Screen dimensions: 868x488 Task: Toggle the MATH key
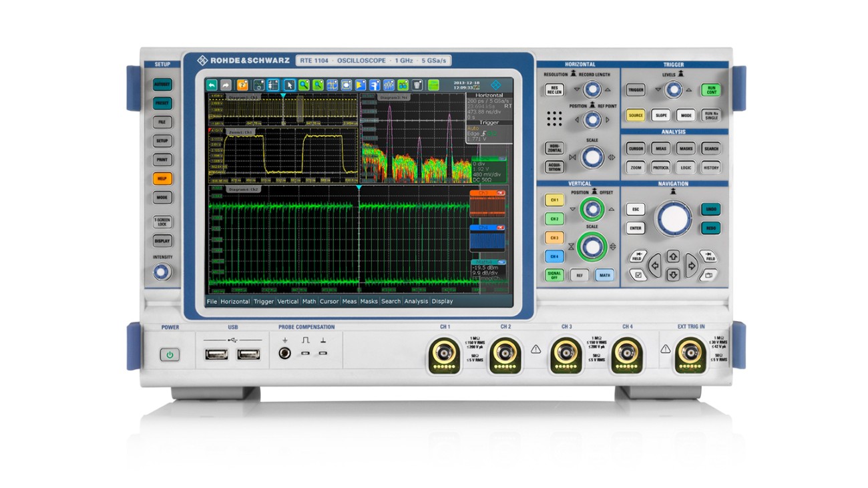tap(604, 274)
